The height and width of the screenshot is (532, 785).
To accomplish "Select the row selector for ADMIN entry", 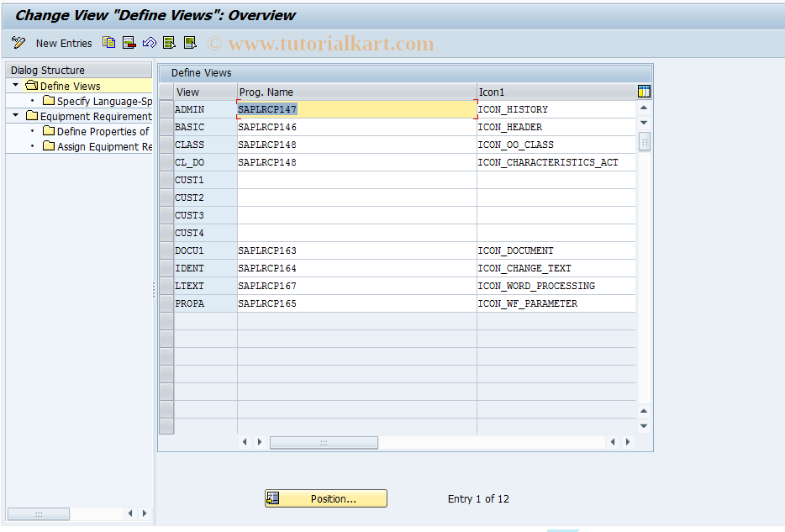I will pos(166,108).
